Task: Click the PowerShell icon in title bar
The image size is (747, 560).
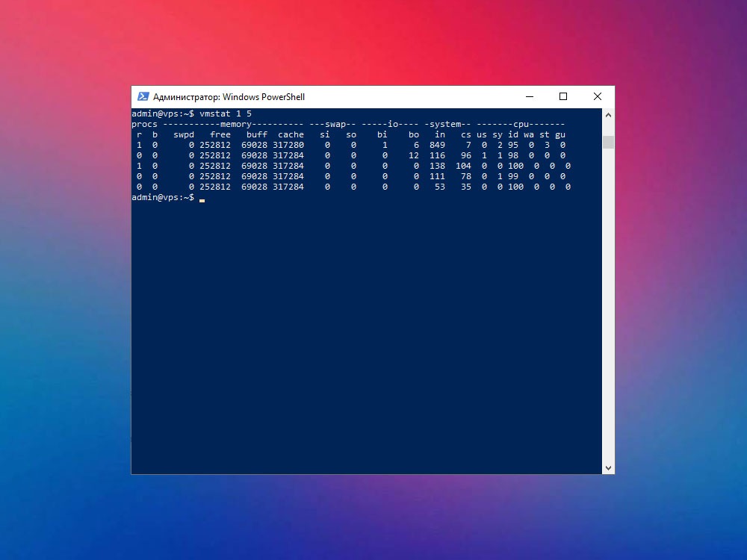Action: click(143, 96)
